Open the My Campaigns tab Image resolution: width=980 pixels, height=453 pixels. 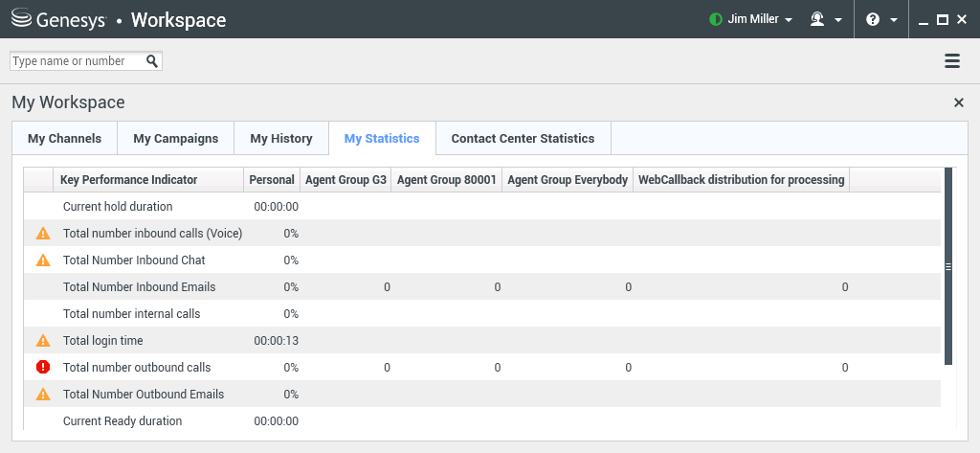pyautogui.click(x=175, y=139)
